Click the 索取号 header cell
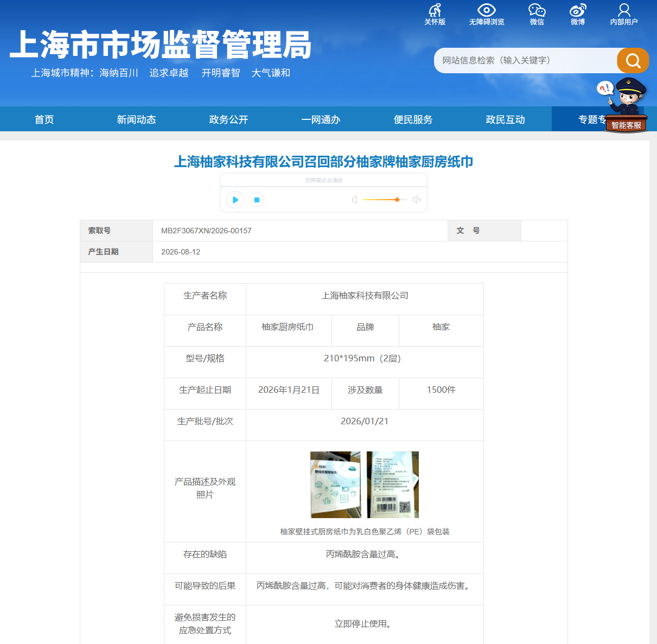 point(116,231)
